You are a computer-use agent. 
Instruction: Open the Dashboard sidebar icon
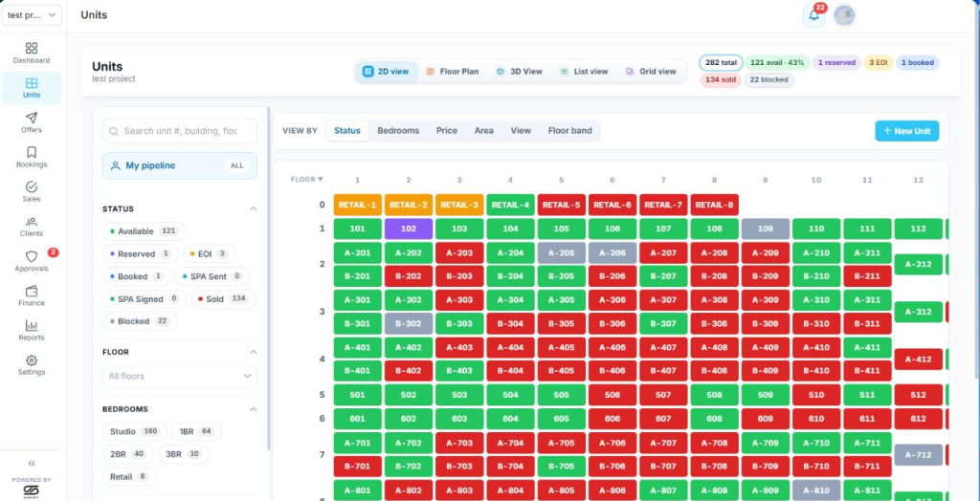pyautogui.click(x=32, y=48)
